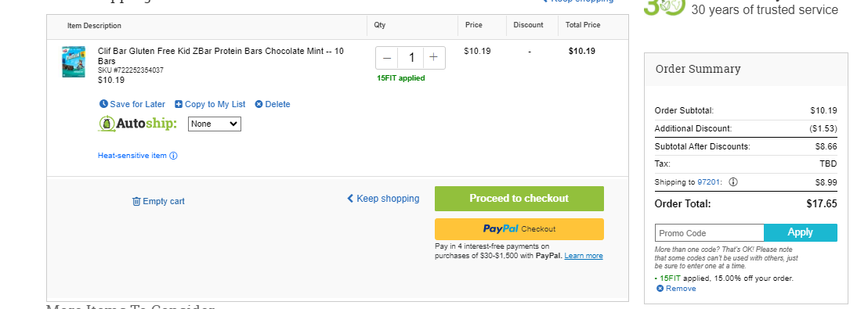This screenshot has width=868, height=309.
Task: Click the Autoship logo icon
Action: coord(107,124)
